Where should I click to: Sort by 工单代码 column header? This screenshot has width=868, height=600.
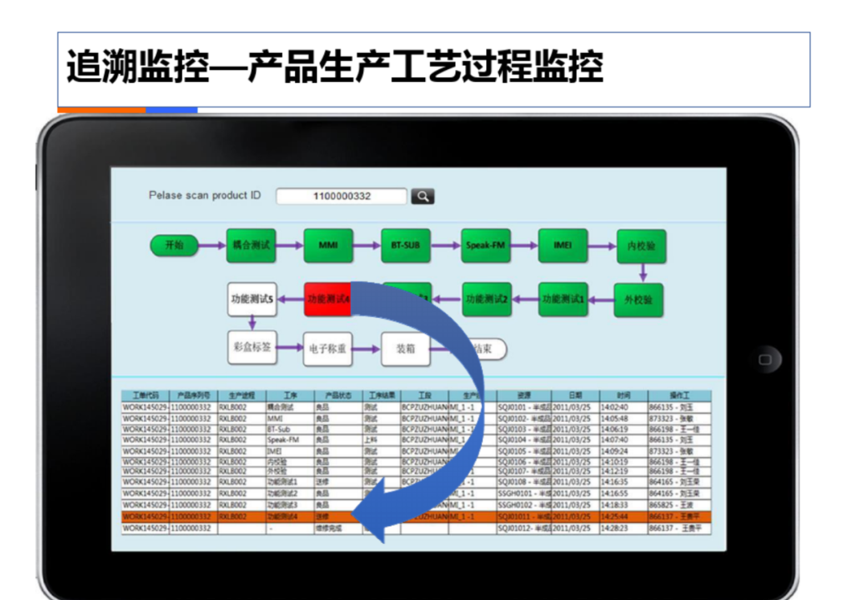145,395
